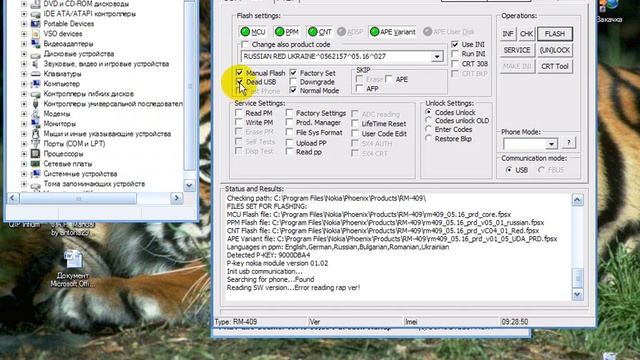
Task: Open the product code dropdown RUSSIAN RED UKRAINE
Action: tap(437, 56)
